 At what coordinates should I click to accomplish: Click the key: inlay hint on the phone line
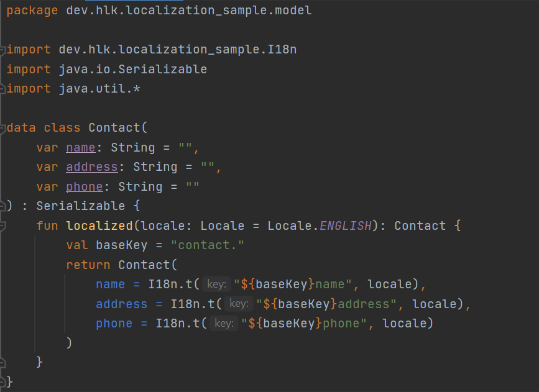pos(224,324)
